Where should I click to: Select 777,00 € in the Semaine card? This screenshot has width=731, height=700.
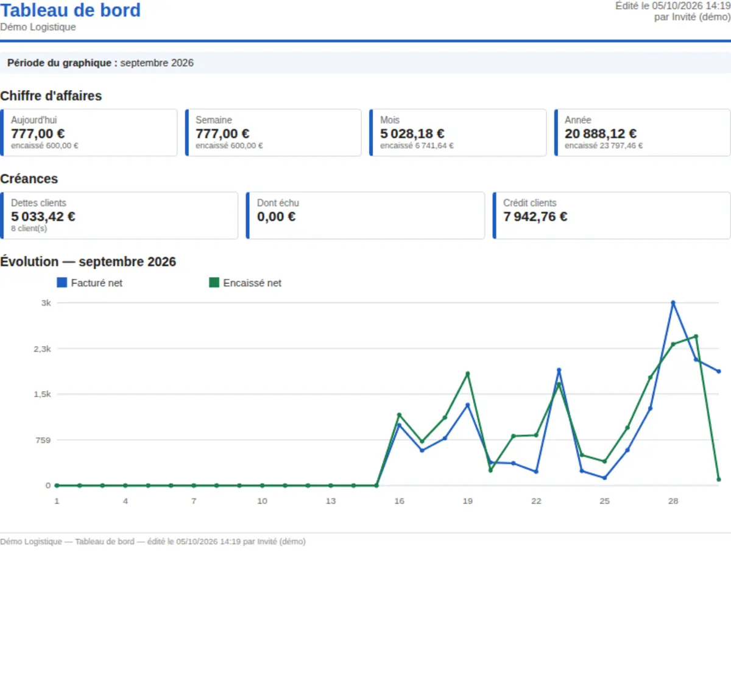pyautogui.click(x=222, y=133)
